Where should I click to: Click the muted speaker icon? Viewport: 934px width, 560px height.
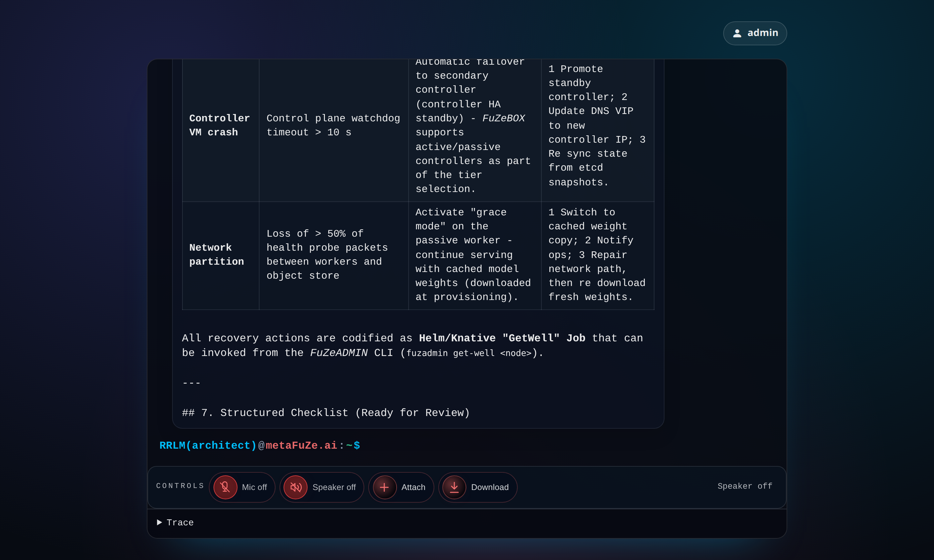point(295,487)
